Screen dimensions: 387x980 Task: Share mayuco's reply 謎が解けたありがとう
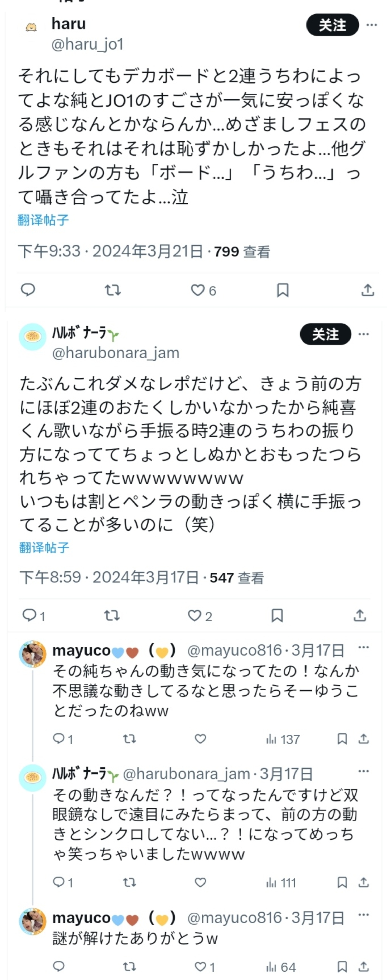(364, 967)
